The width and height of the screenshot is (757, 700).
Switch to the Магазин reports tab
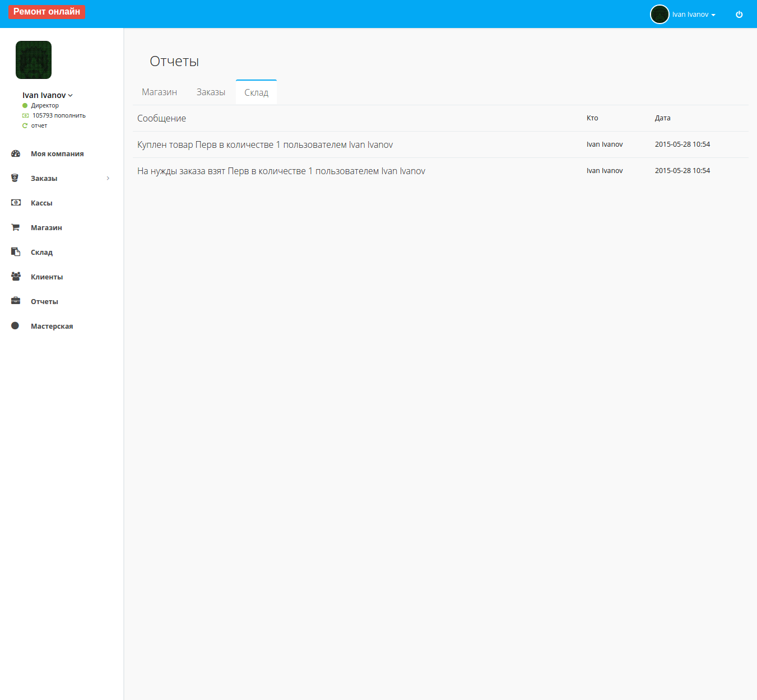159,92
